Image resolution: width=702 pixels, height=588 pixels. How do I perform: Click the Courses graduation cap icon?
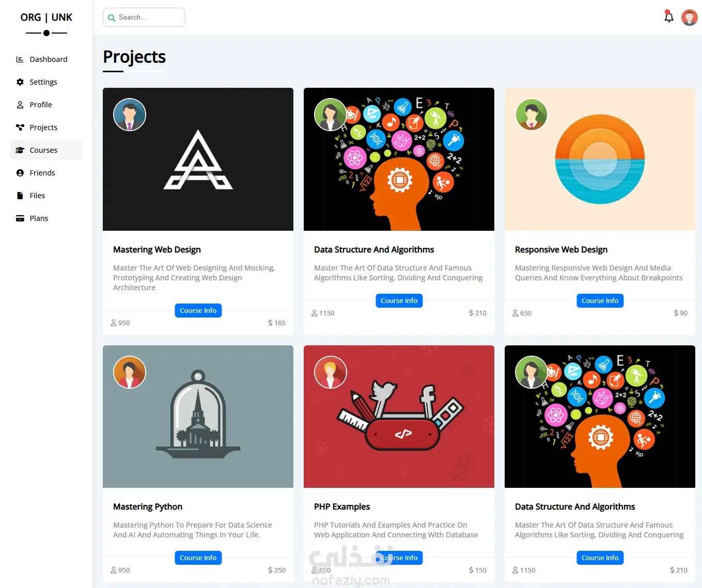pos(20,150)
